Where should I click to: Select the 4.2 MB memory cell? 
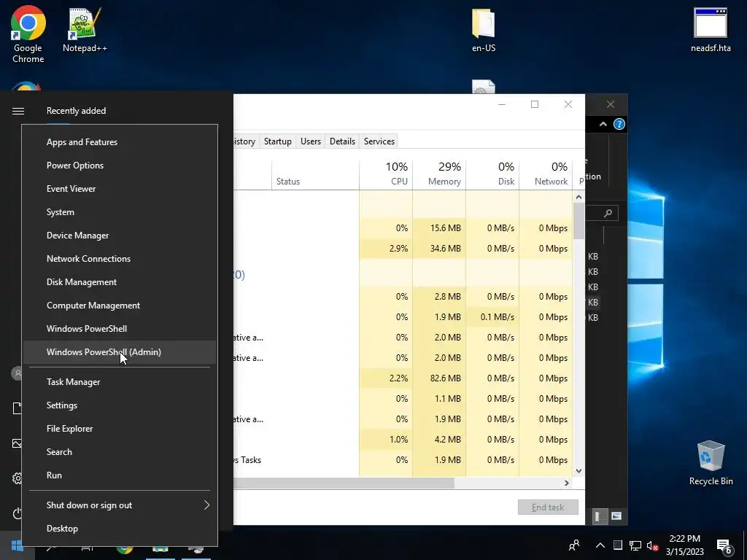point(439,440)
